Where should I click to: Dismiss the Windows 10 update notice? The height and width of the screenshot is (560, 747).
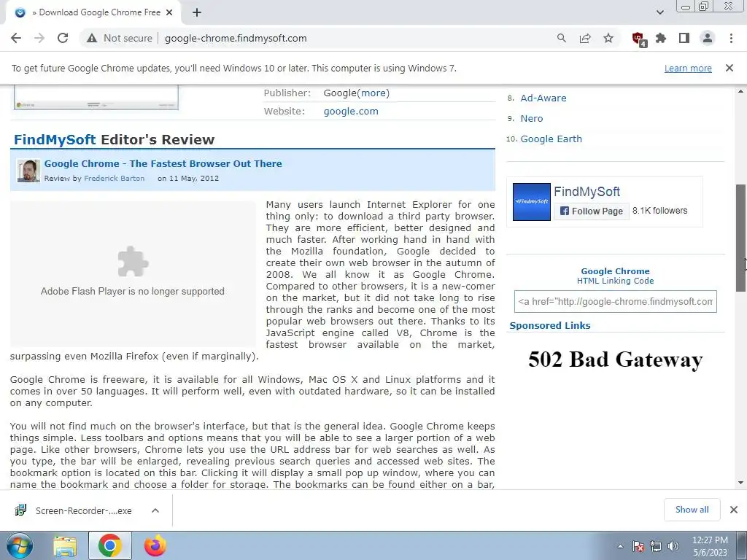pyautogui.click(x=729, y=68)
